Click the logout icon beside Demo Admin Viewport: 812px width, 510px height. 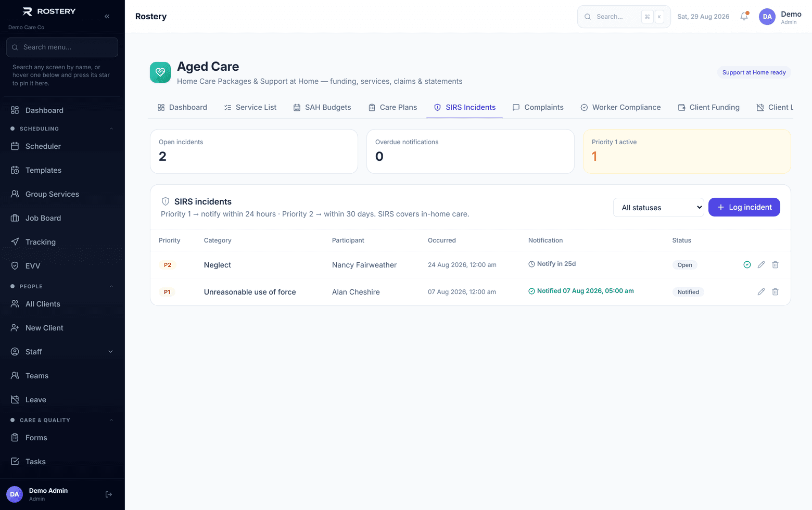109,494
